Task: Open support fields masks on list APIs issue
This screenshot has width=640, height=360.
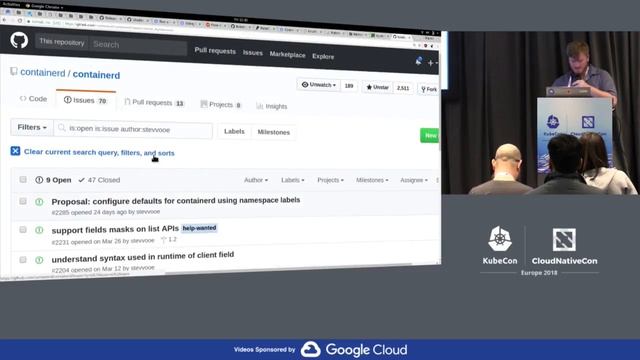Action: click(115, 230)
